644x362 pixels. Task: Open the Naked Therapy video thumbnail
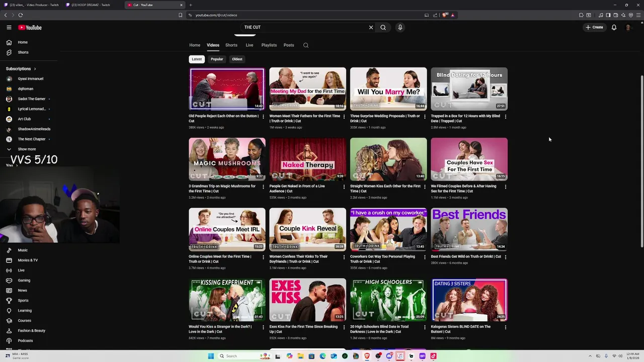307,159
